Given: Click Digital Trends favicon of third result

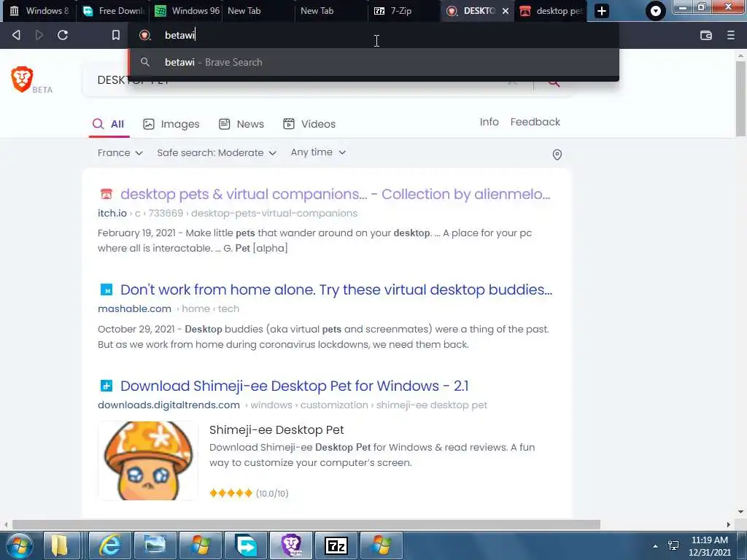Looking at the screenshot, I should 107,386.
